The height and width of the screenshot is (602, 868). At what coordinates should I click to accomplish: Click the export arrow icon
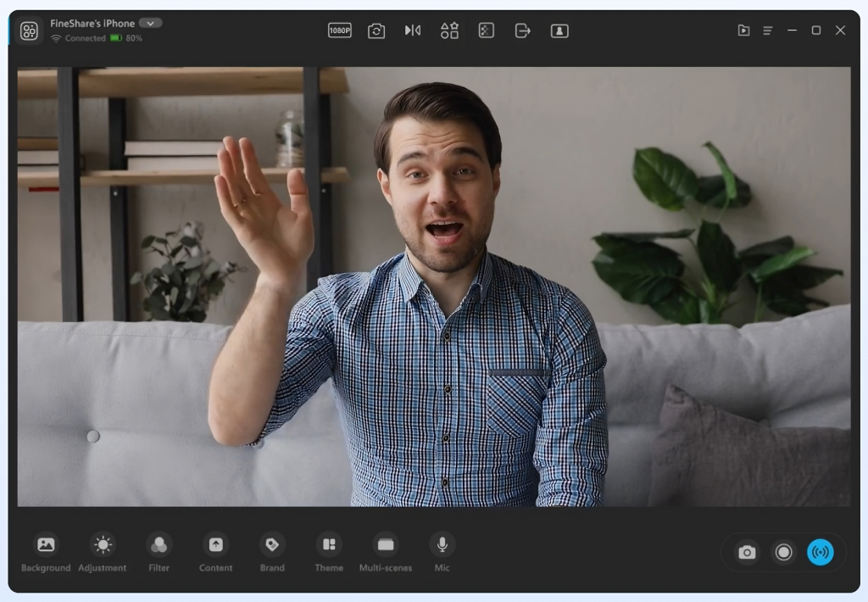(522, 31)
